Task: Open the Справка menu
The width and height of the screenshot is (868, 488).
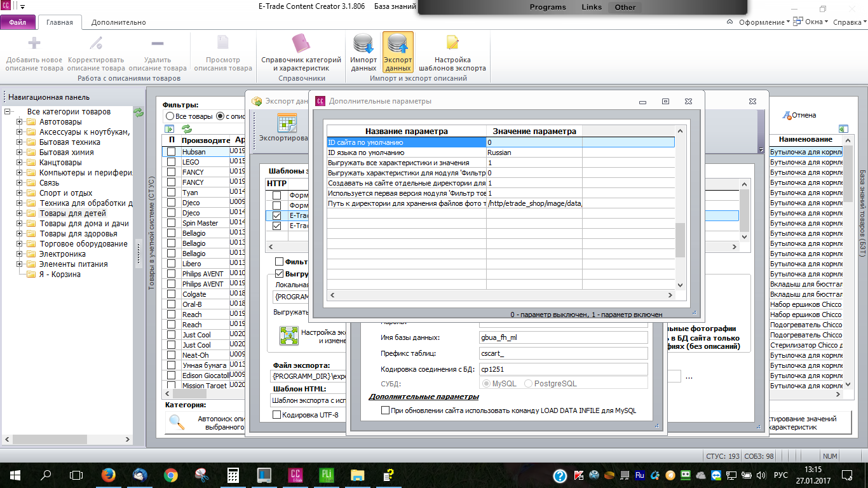Action: [x=849, y=22]
